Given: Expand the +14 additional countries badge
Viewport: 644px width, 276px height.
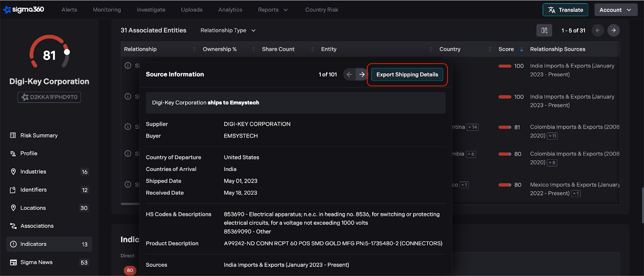Looking at the screenshot, I should click(x=473, y=127).
